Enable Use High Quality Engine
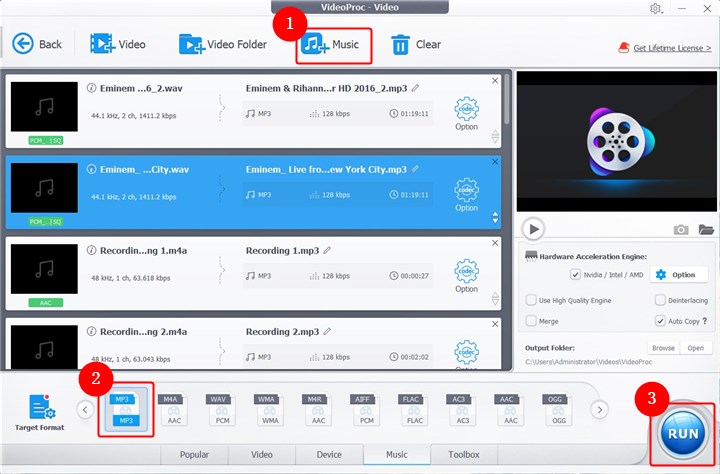The image size is (720, 474). tap(531, 300)
